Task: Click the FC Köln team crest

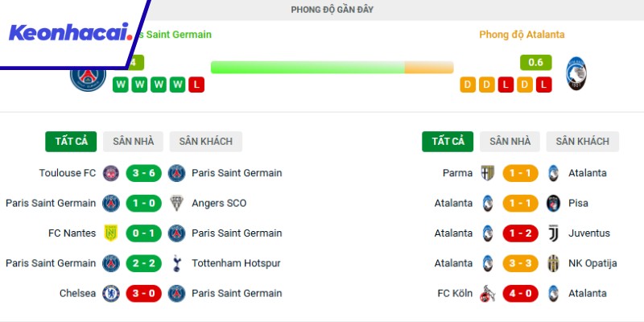Action: point(487,293)
